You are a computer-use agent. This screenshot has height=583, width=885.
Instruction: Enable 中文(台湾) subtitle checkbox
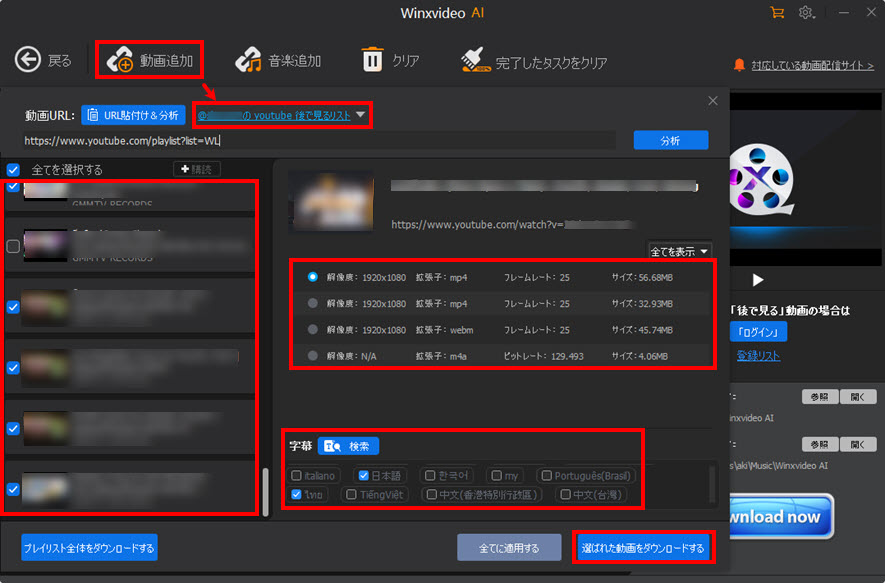click(565, 494)
